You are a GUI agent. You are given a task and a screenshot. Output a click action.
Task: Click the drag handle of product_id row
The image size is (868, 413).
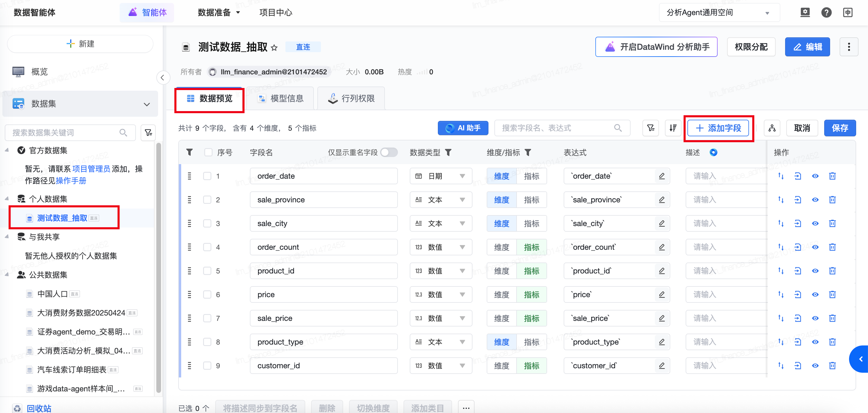click(x=189, y=271)
